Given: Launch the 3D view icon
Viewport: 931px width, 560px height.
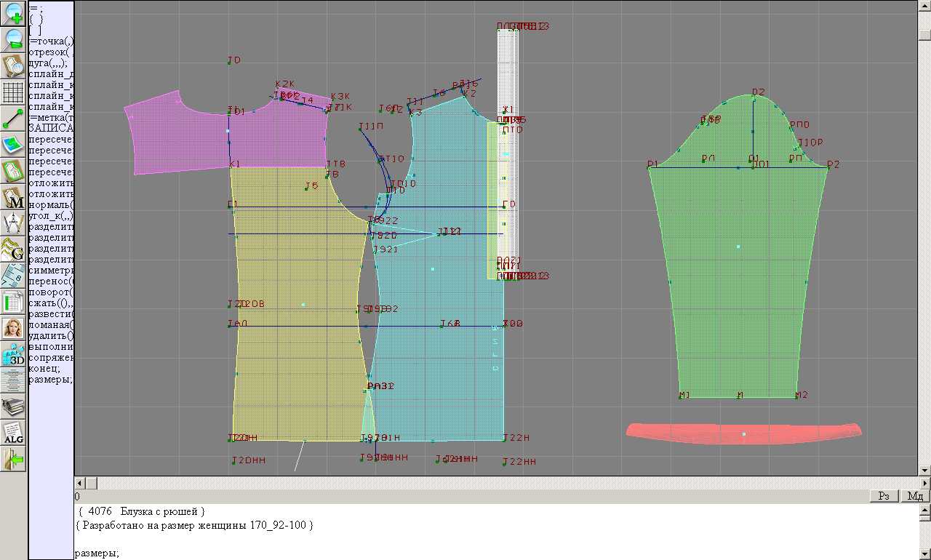Looking at the screenshot, I should (x=13, y=354).
